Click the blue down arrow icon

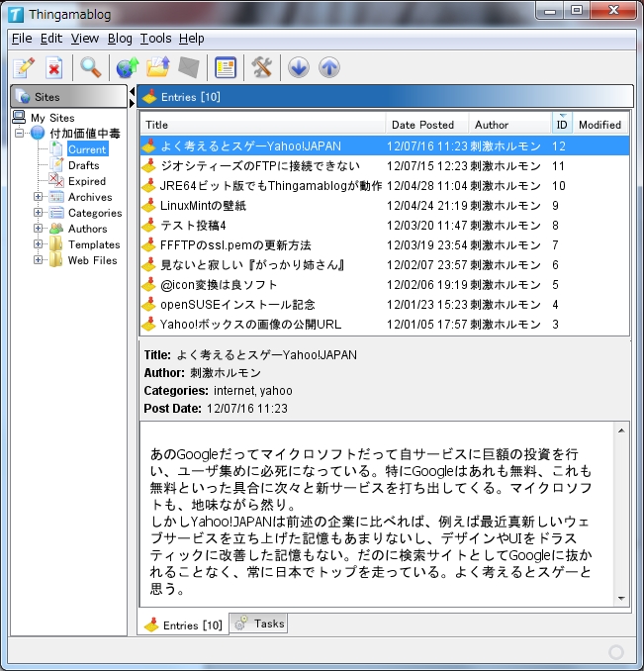(299, 67)
